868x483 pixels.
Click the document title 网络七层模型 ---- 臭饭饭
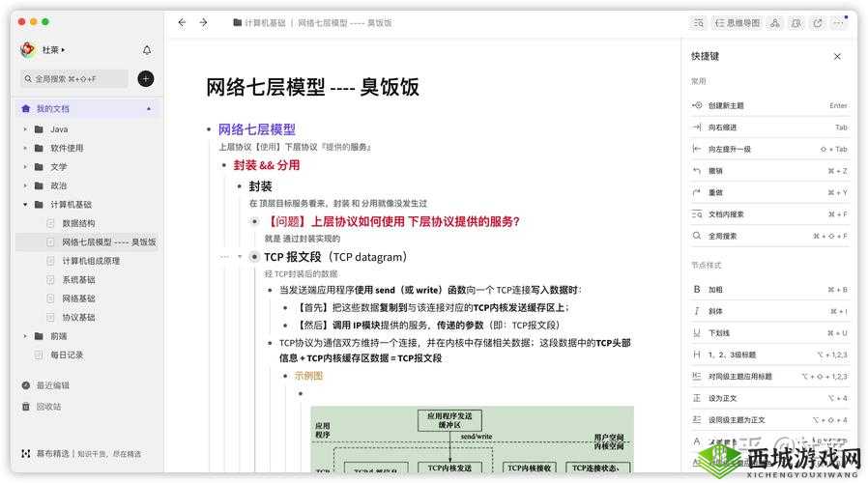pos(313,87)
